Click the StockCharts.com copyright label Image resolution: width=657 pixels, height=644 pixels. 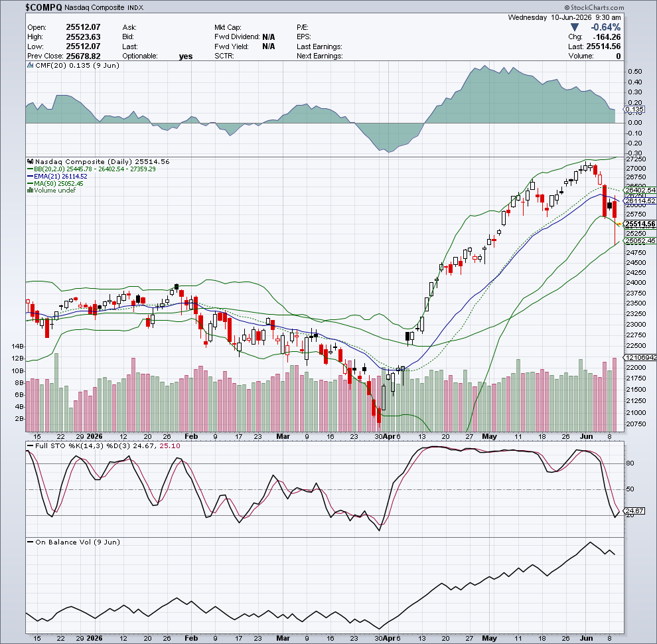[594, 7]
